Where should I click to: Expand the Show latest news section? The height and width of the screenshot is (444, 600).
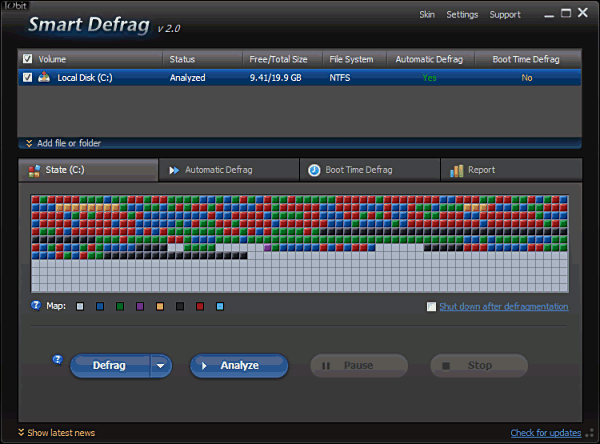click(57, 433)
